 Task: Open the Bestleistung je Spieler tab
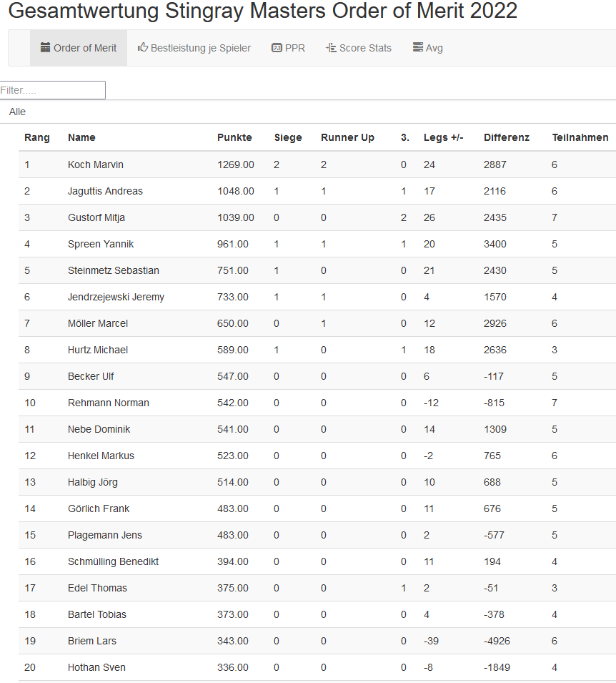click(x=200, y=48)
